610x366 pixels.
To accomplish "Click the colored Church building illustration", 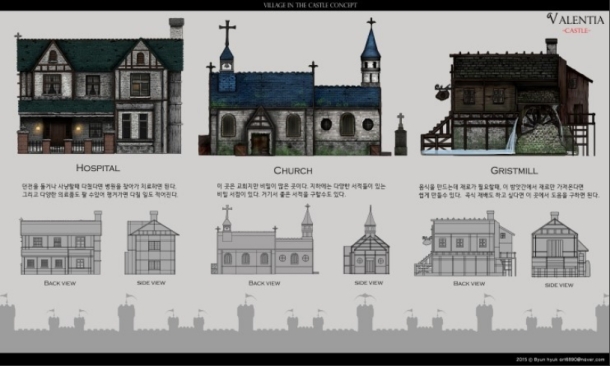I will 295,87.
